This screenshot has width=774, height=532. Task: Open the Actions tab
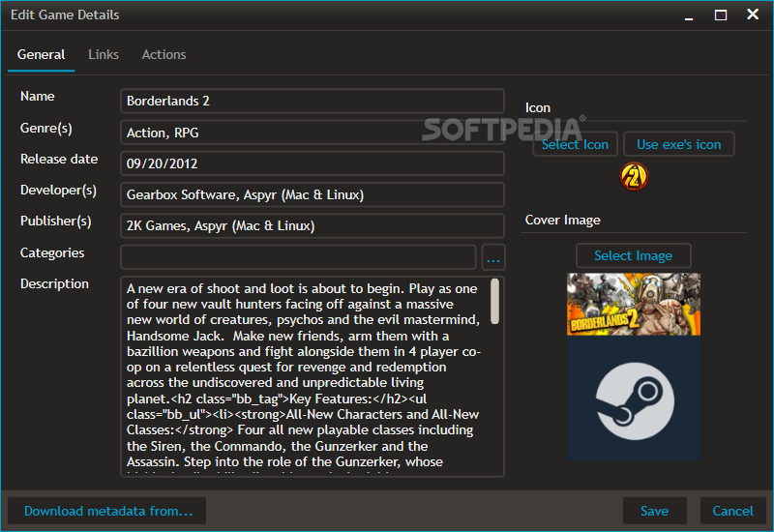pos(164,55)
